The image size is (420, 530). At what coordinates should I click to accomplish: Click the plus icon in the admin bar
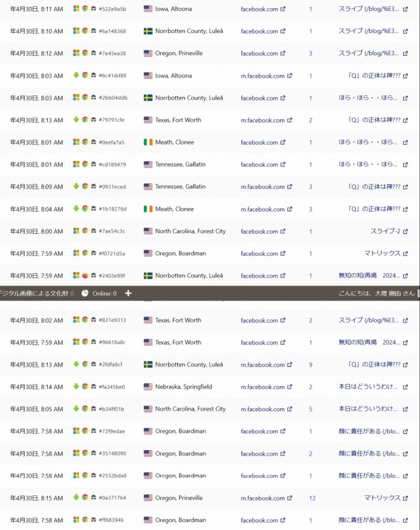point(128,293)
